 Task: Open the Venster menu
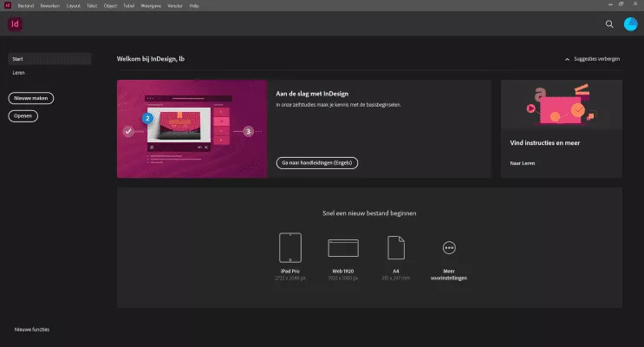179,4
